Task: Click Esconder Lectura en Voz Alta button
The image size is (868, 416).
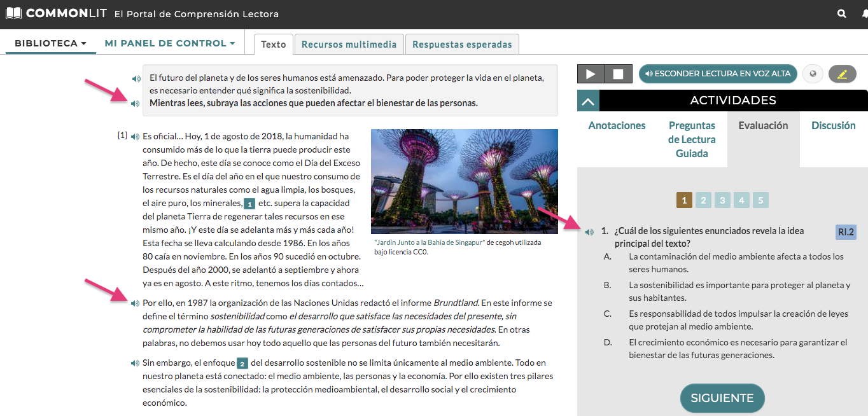Action: pyautogui.click(x=717, y=74)
